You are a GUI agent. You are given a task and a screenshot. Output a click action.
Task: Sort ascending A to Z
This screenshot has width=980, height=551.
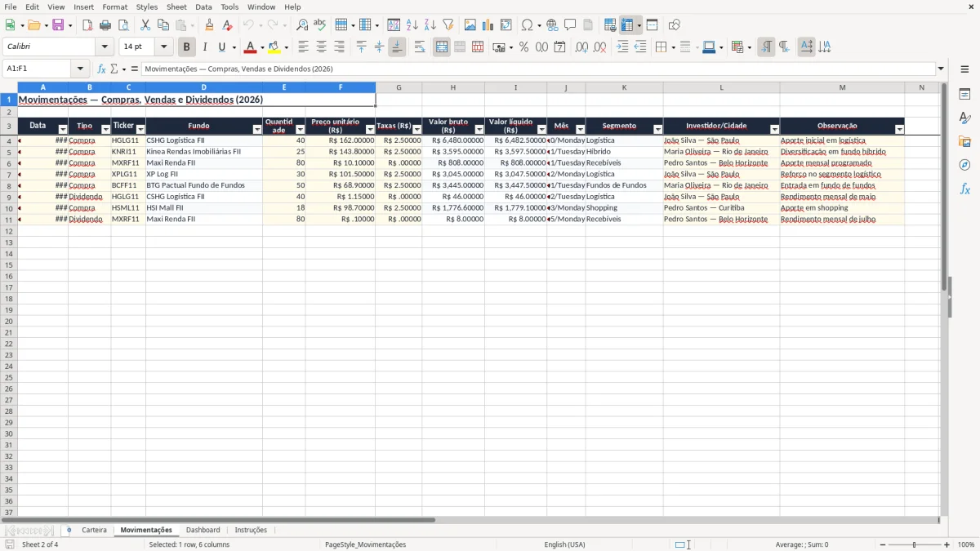412,25
